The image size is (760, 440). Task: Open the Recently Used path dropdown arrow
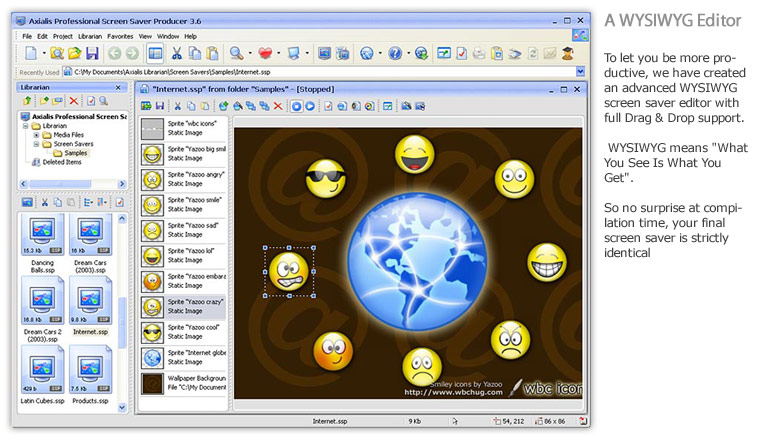580,72
